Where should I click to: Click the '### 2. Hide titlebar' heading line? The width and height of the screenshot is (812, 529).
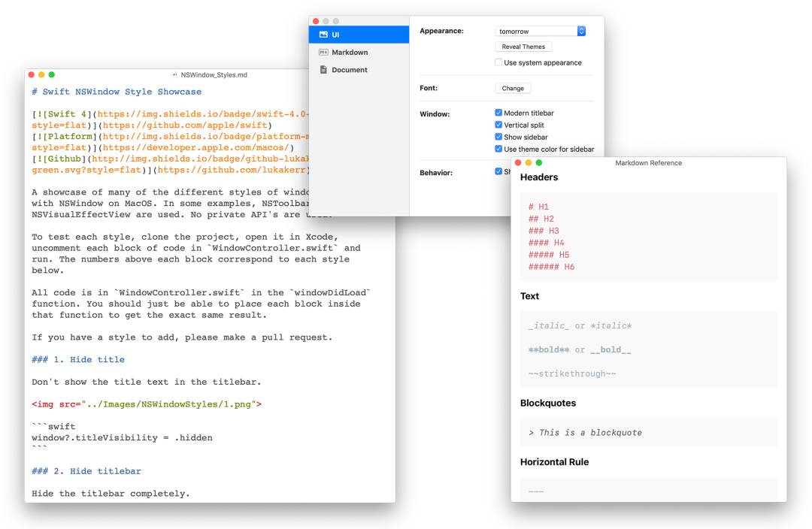pos(86,472)
